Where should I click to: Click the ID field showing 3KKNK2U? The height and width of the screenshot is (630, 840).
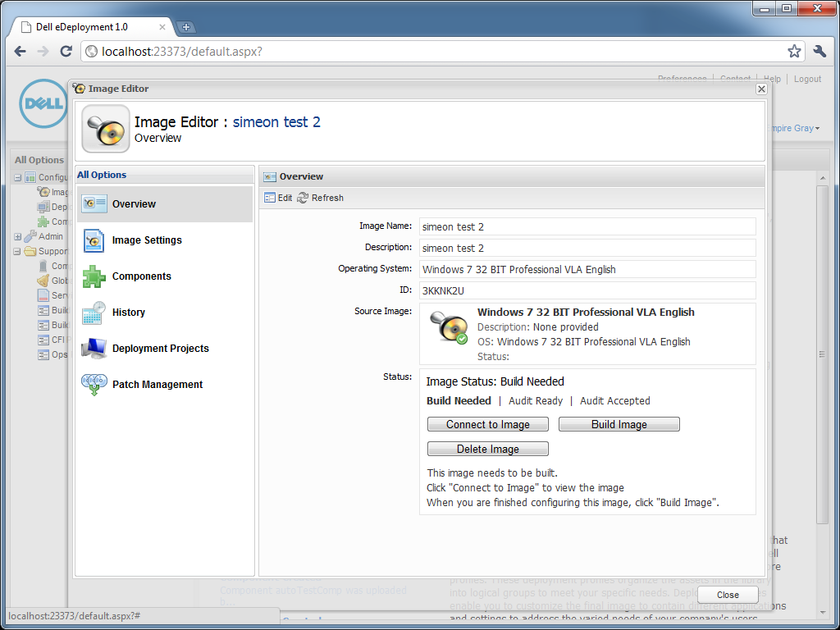tap(587, 291)
